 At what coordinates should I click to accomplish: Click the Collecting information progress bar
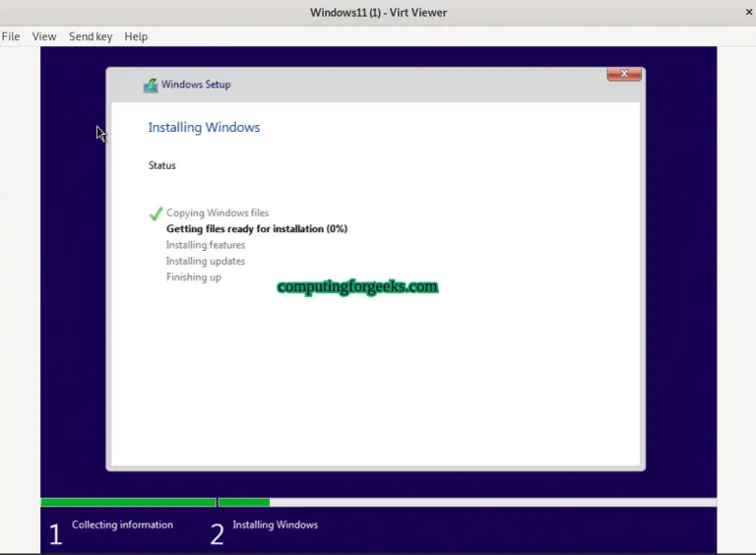pyautogui.click(x=128, y=503)
